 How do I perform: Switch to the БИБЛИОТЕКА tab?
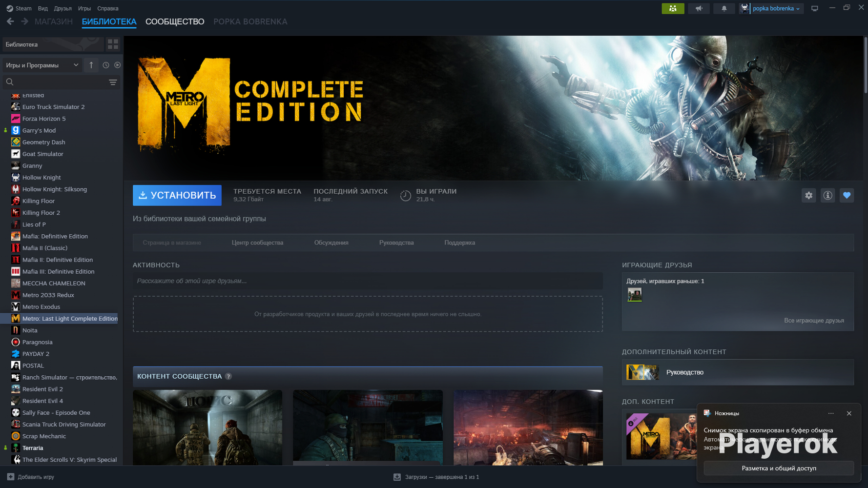coord(109,21)
